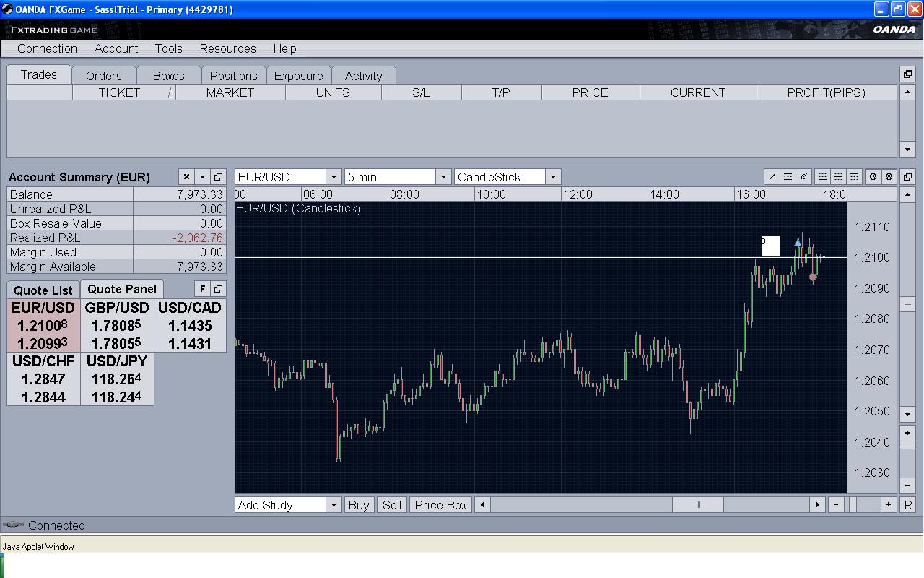Expand the 5 min timeframe dropdown
This screenshot has height=578, width=924.
point(443,177)
